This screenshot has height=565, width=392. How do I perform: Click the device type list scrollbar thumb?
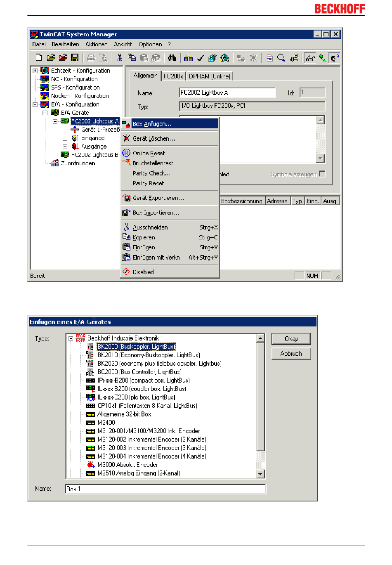coord(260,396)
